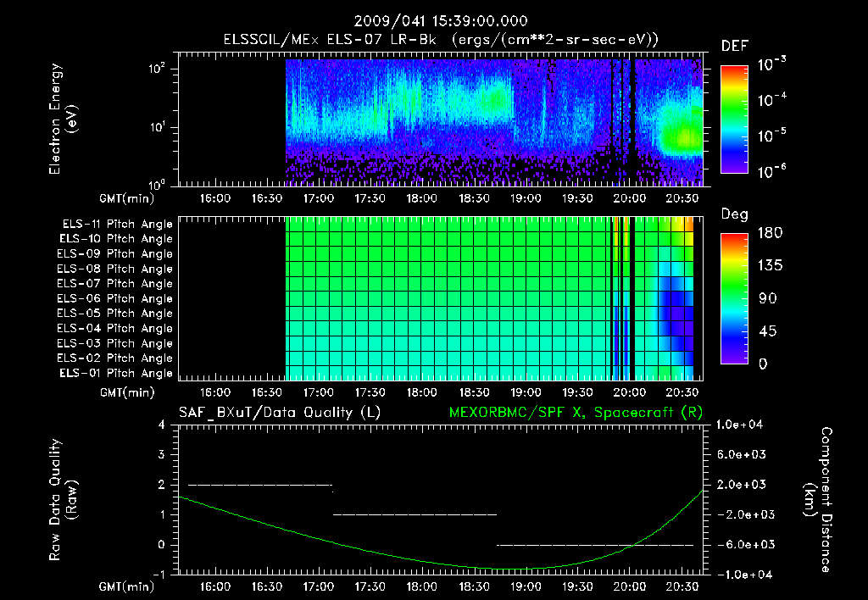Select the 'ELS-10 Pitch Angle' row label
This screenshot has height=600, width=868.
click(116, 239)
